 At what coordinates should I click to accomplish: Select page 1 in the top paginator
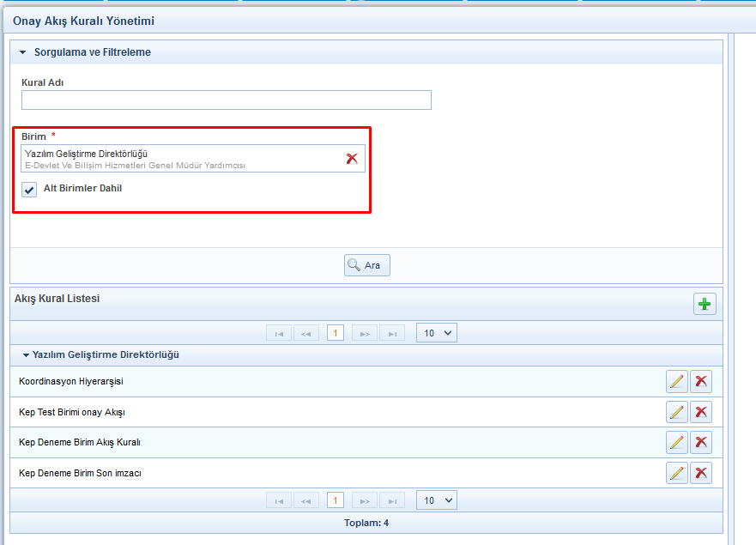click(336, 333)
